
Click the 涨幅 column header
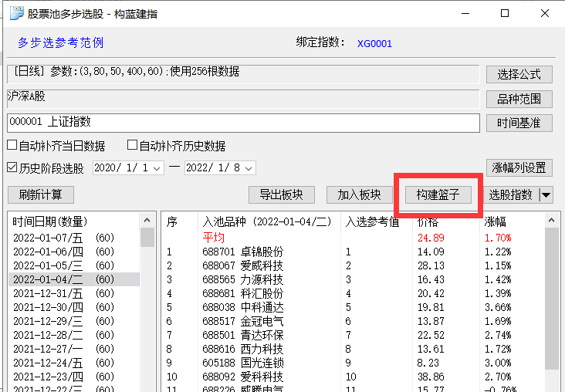point(512,221)
